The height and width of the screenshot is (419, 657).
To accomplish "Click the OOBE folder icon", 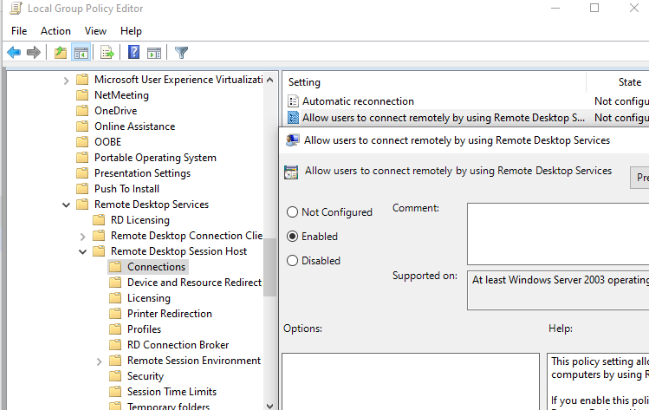I will [83, 142].
